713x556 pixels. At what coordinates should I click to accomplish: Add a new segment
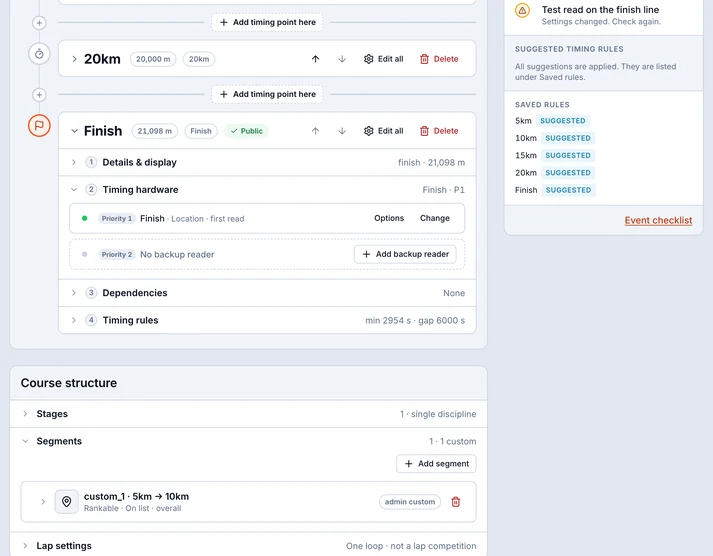pos(436,464)
